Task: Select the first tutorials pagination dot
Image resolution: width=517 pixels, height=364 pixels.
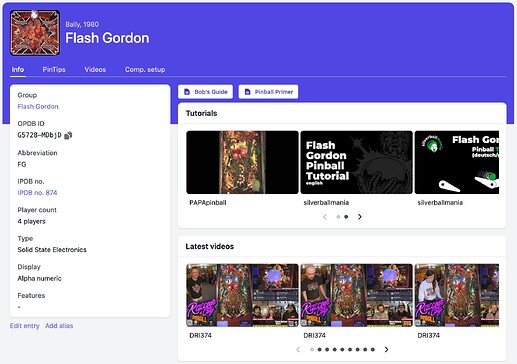Action: 338,217
